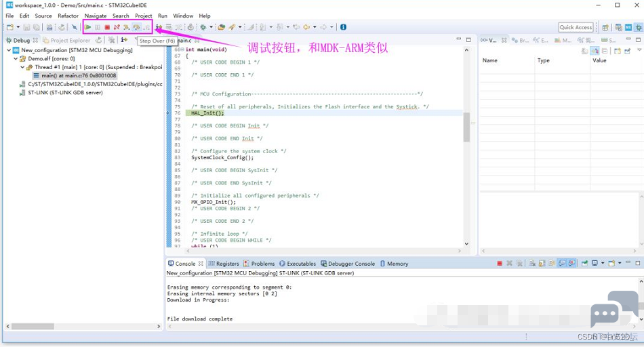Image resolution: width=644 pixels, height=347 pixels.
Task: Switch to the Problems tab
Action: 259,264
